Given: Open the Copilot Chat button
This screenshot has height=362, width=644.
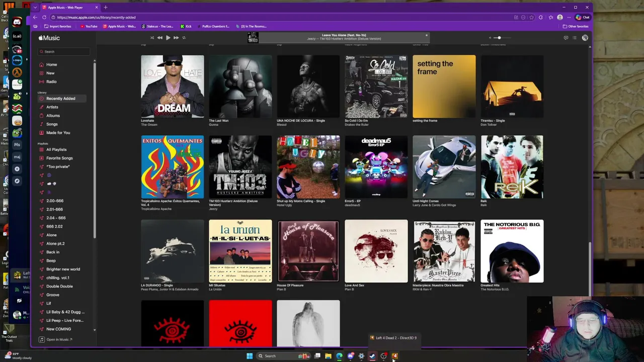Looking at the screenshot, I should coord(582,17).
